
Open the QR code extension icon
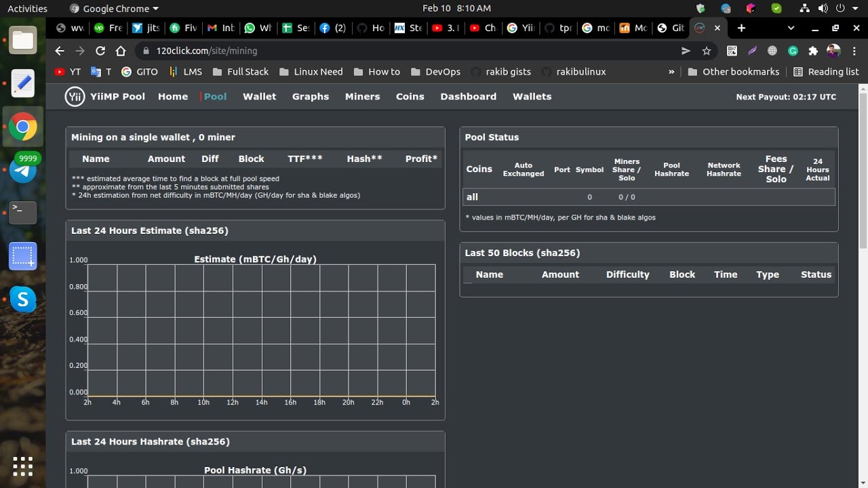coord(732,51)
